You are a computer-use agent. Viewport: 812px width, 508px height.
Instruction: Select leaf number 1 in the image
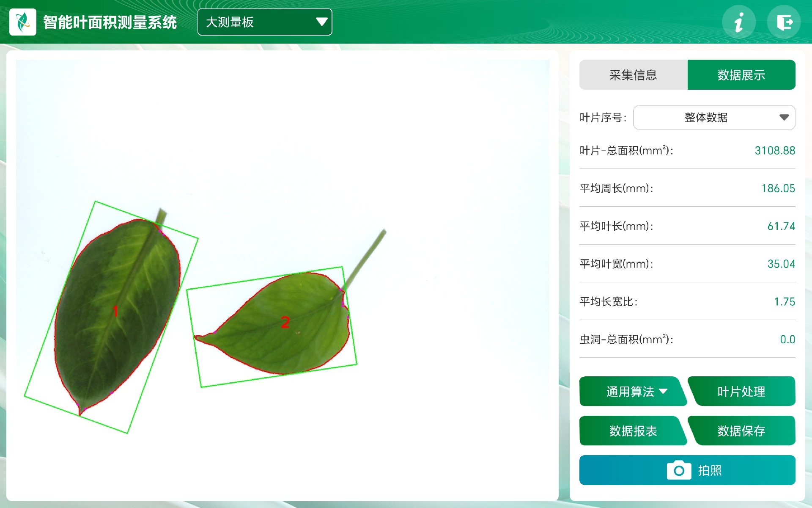click(115, 312)
